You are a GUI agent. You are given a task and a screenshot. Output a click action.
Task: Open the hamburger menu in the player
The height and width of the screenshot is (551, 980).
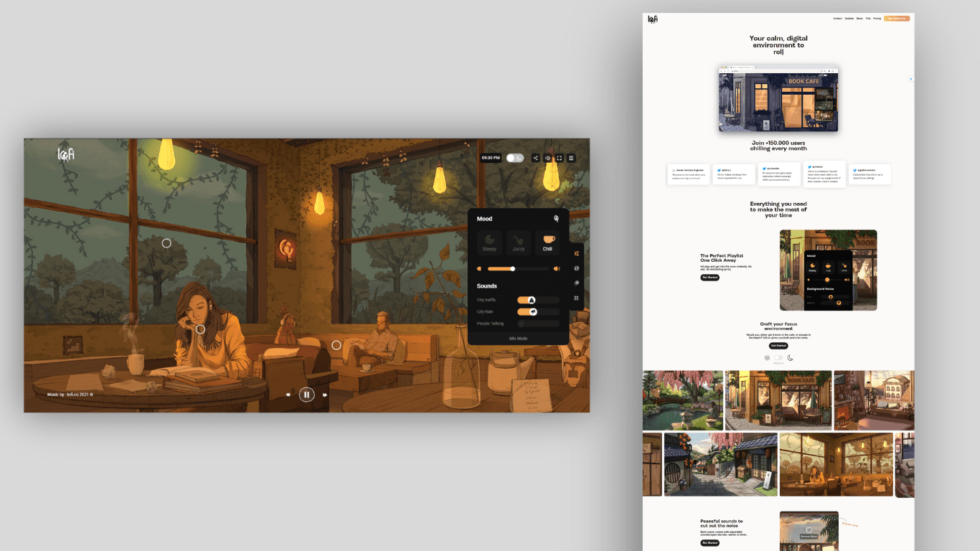click(x=571, y=158)
